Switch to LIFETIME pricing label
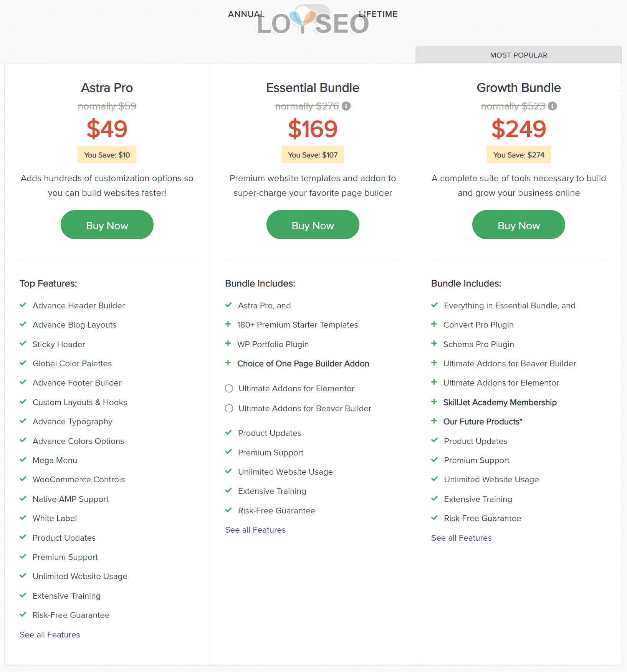 (x=378, y=14)
